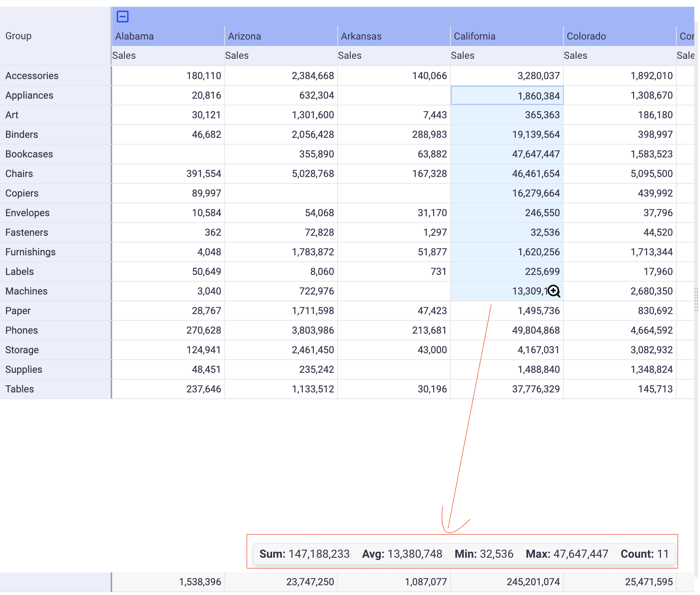Collapse the state columns with minus icon
Screen dimensions: 700x595
click(x=123, y=17)
